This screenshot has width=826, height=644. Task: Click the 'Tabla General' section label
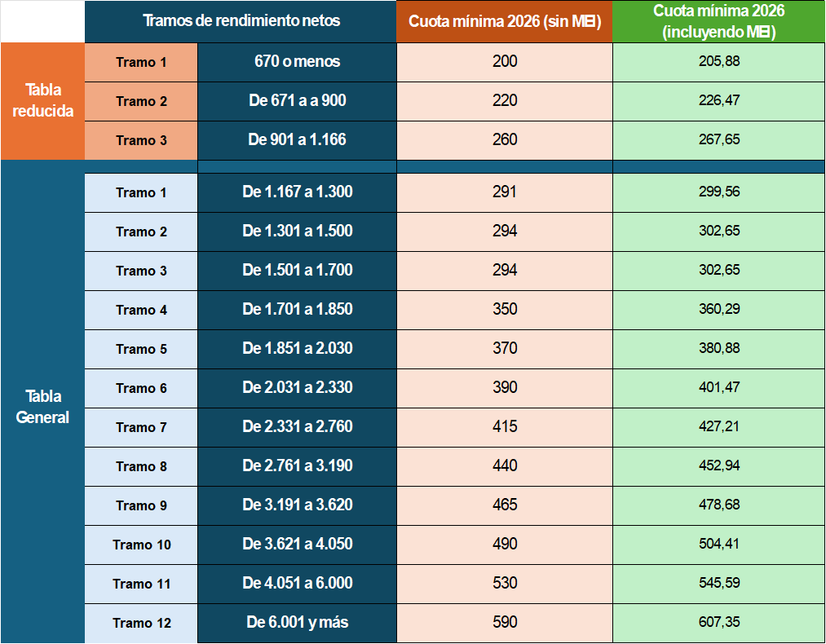tap(42, 407)
